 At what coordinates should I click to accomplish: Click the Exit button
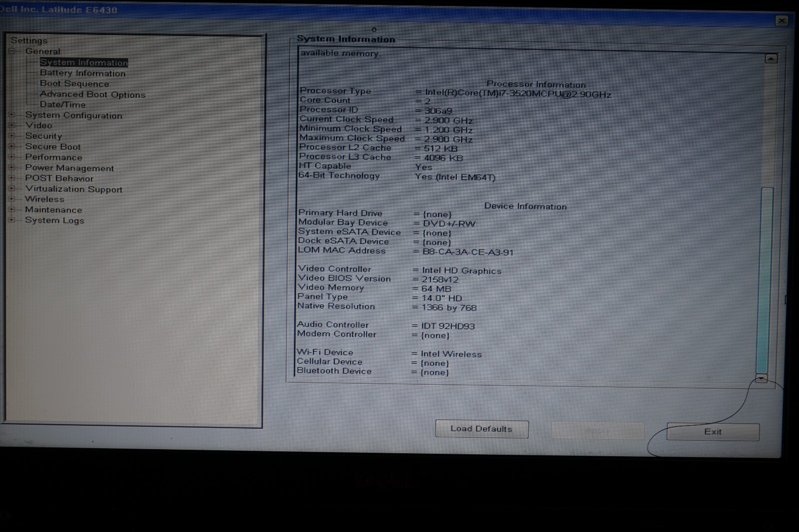(x=713, y=432)
